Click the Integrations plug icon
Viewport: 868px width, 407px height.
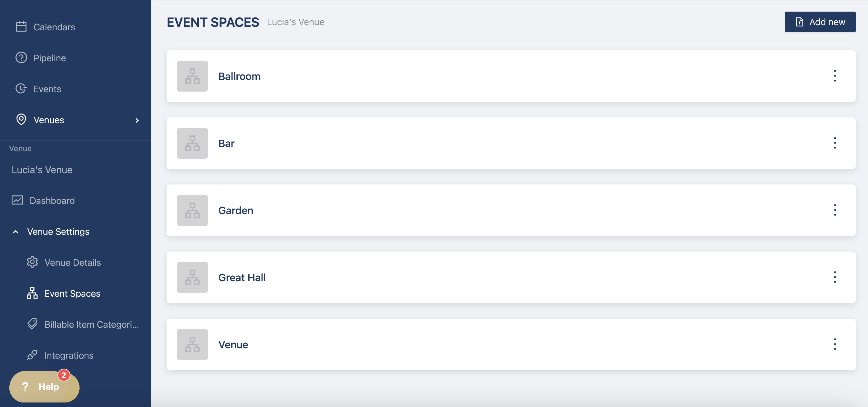coord(32,355)
